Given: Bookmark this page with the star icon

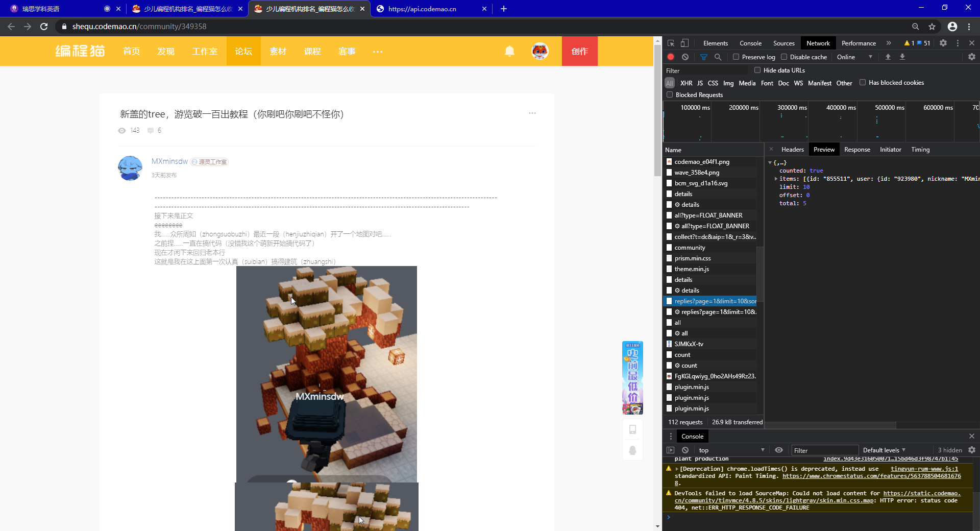Looking at the screenshot, I should pos(932,27).
